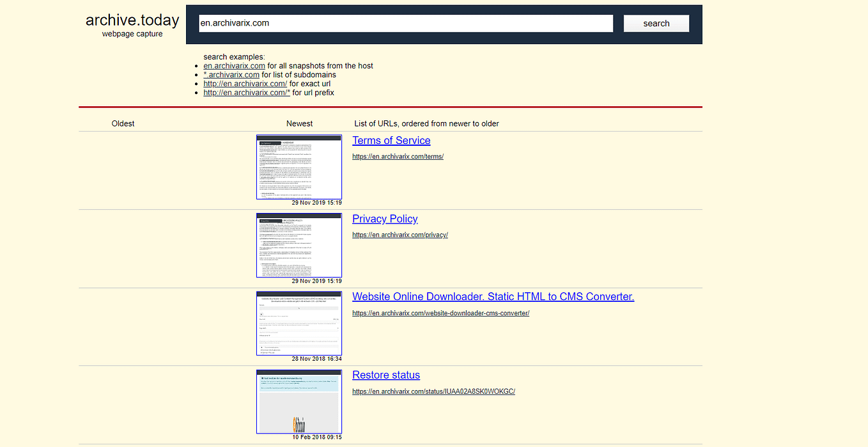Screen dimensions: 868x447
Task: Open Website Online Downloader snapshot title
Action: point(493,297)
